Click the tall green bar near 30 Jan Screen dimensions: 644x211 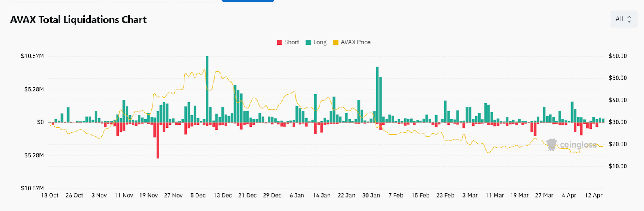(x=378, y=94)
